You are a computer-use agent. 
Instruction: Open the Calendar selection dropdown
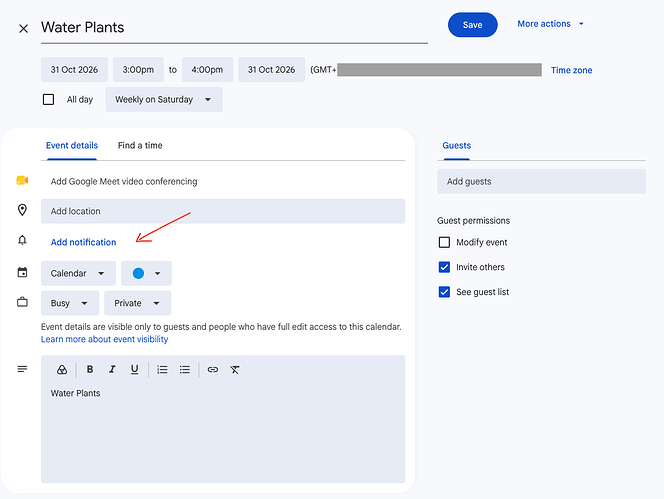point(78,273)
